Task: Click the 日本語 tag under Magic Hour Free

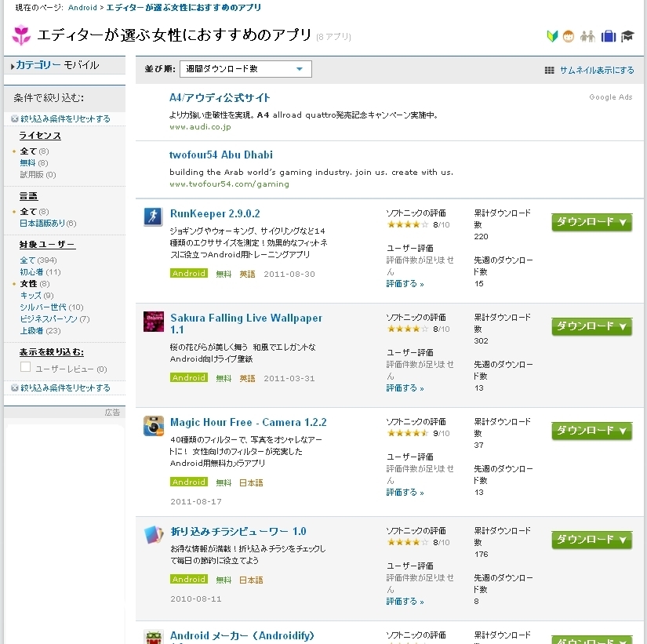Action: point(251,482)
